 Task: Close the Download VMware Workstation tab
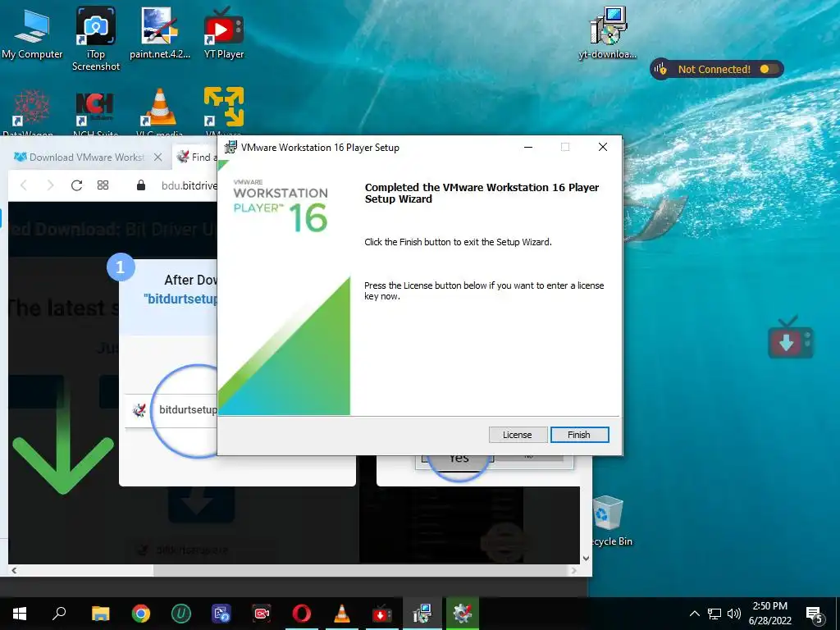tap(158, 157)
